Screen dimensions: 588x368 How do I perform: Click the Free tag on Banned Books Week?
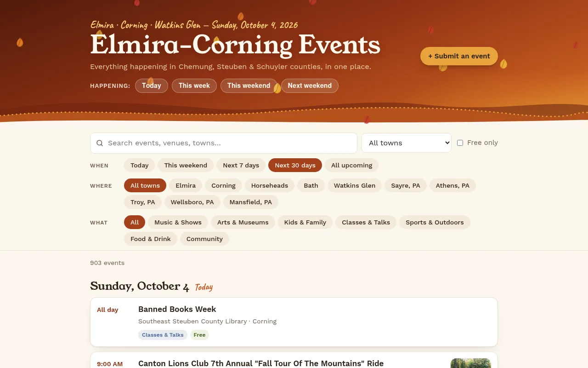click(199, 335)
